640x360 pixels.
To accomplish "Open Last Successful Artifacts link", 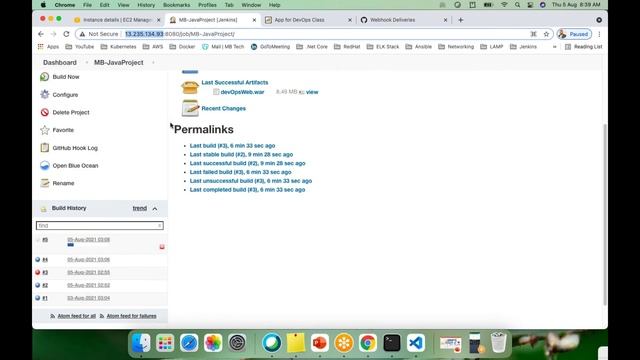I will click(235, 82).
